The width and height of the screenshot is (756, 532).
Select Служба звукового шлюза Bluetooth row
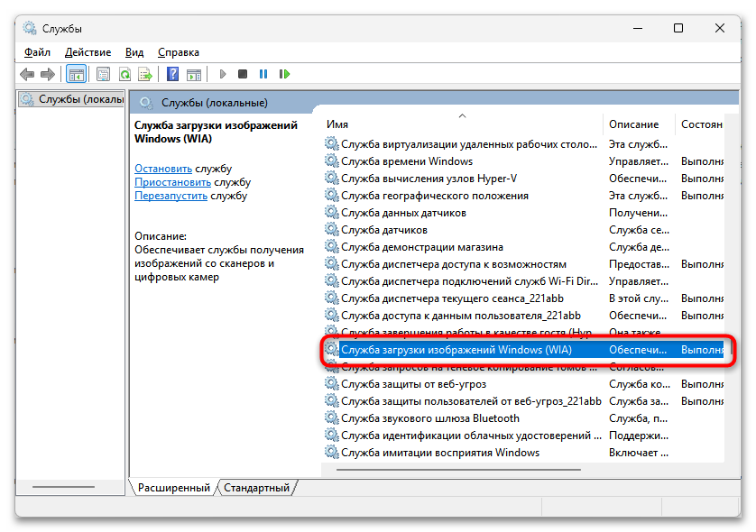523,417
